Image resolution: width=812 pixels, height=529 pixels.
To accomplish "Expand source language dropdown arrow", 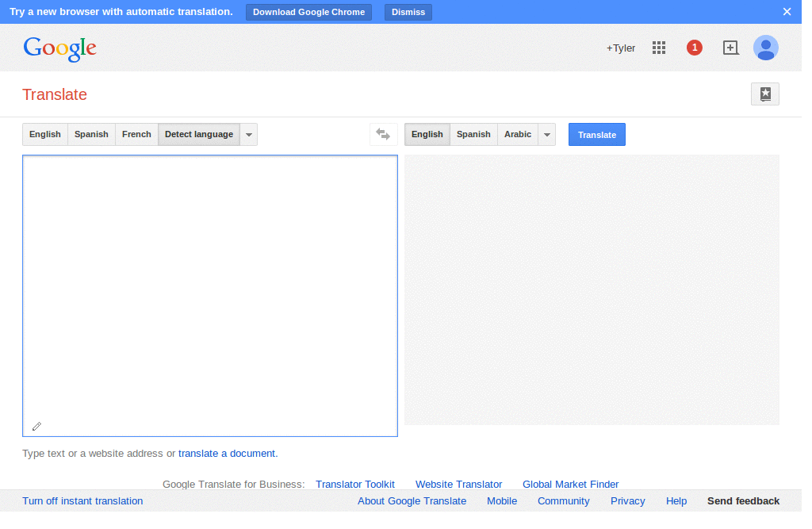I will point(249,134).
